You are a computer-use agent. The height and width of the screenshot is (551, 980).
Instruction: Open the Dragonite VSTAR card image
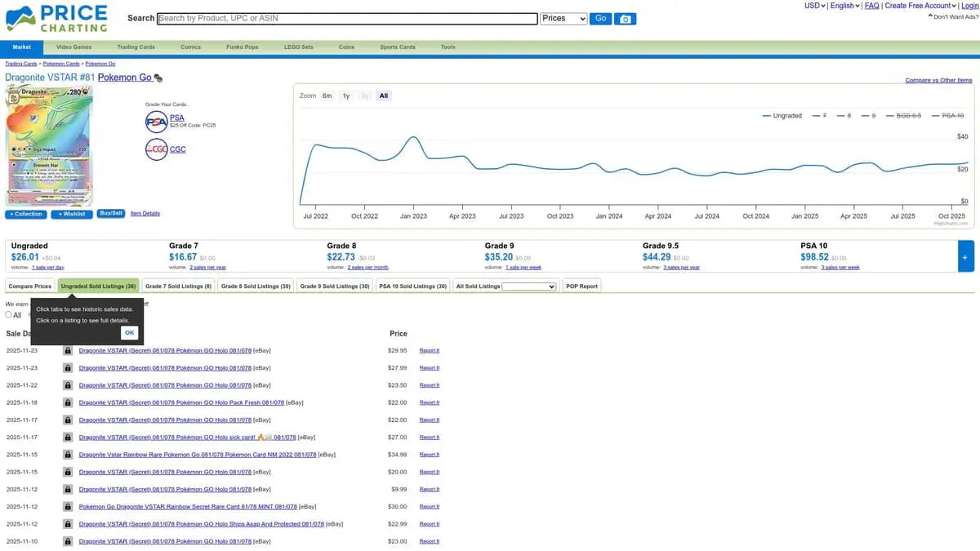click(x=49, y=145)
